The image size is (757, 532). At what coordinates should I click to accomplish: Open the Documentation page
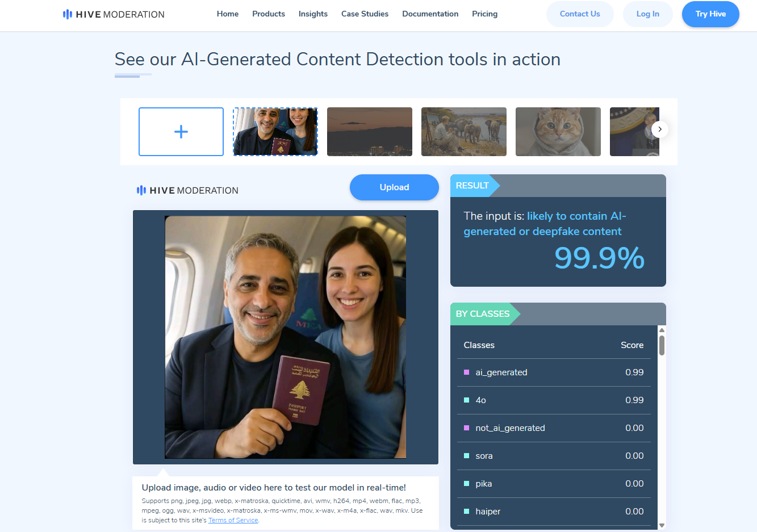tap(430, 14)
